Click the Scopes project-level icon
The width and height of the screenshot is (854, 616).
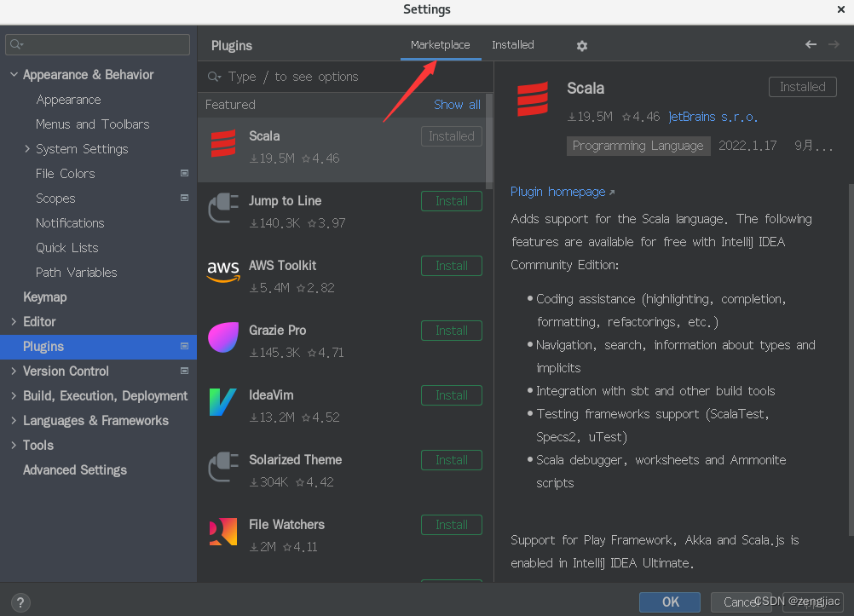185,198
